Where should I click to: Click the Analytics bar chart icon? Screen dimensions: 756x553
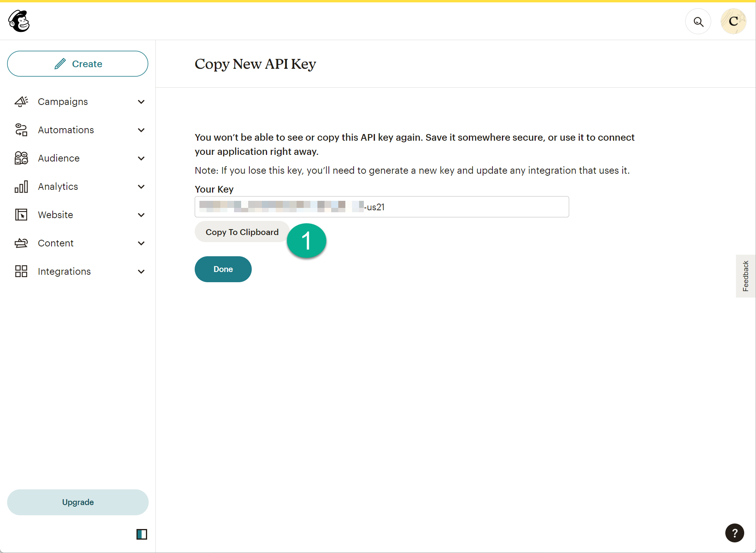[x=21, y=187]
